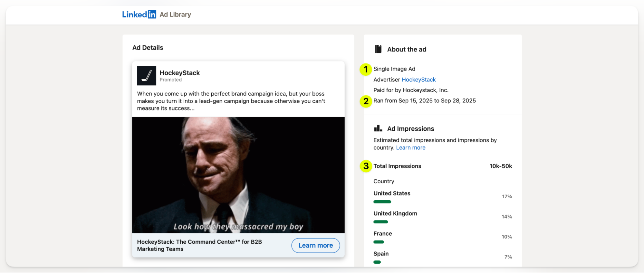
Task: Click the yellow badge numbered 3
Action: pos(366,166)
